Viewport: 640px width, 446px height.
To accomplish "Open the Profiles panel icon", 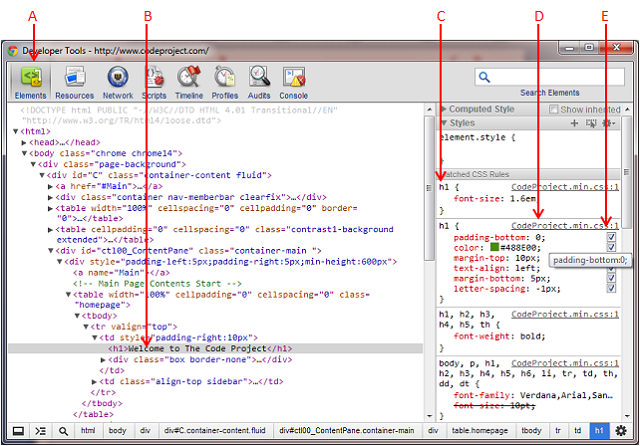I will (224, 83).
